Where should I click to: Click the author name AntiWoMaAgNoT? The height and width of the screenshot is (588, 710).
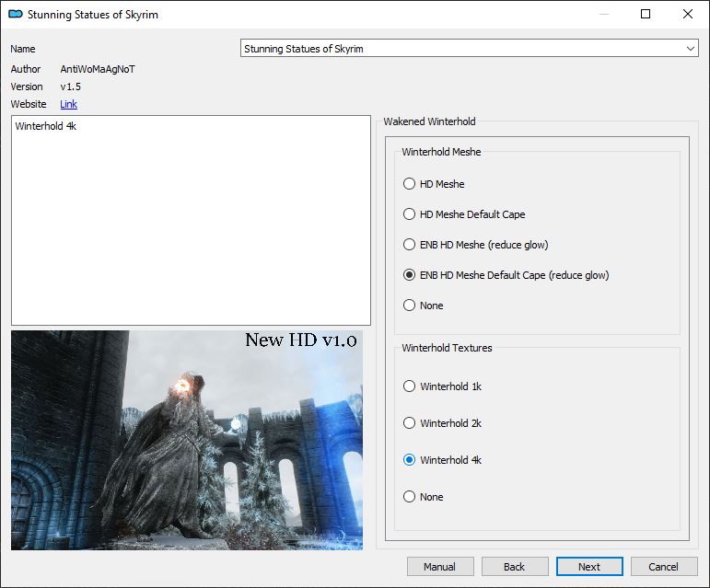pos(98,69)
